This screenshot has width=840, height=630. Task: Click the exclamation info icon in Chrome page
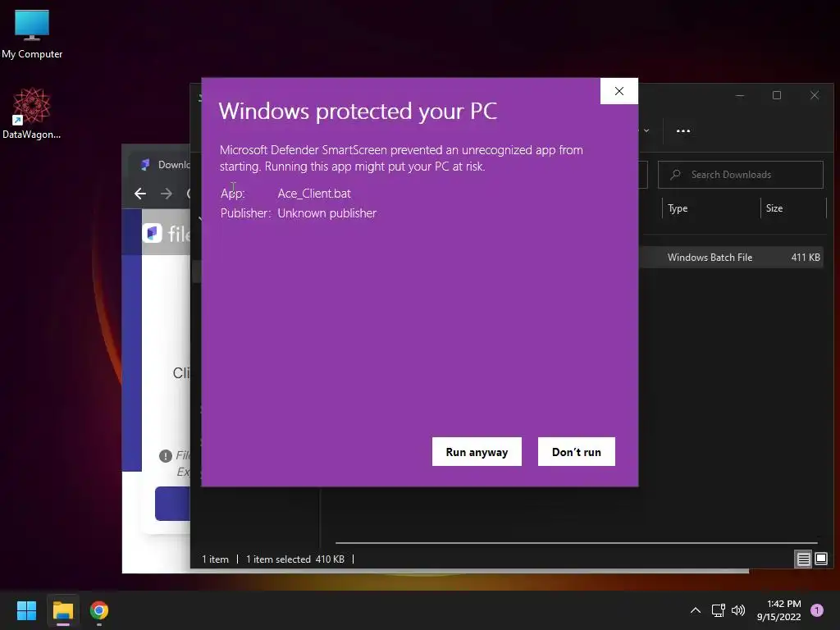pyautogui.click(x=166, y=456)
